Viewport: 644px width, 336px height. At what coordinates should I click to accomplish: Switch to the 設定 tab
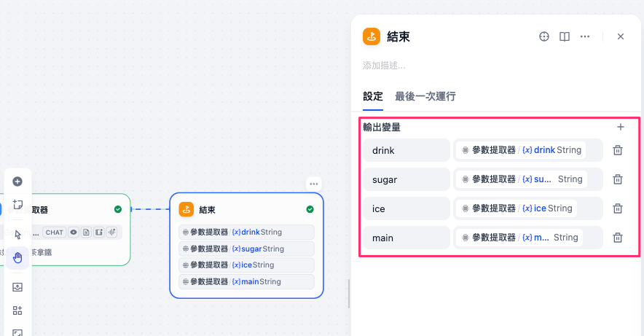[x=373, y=96]
